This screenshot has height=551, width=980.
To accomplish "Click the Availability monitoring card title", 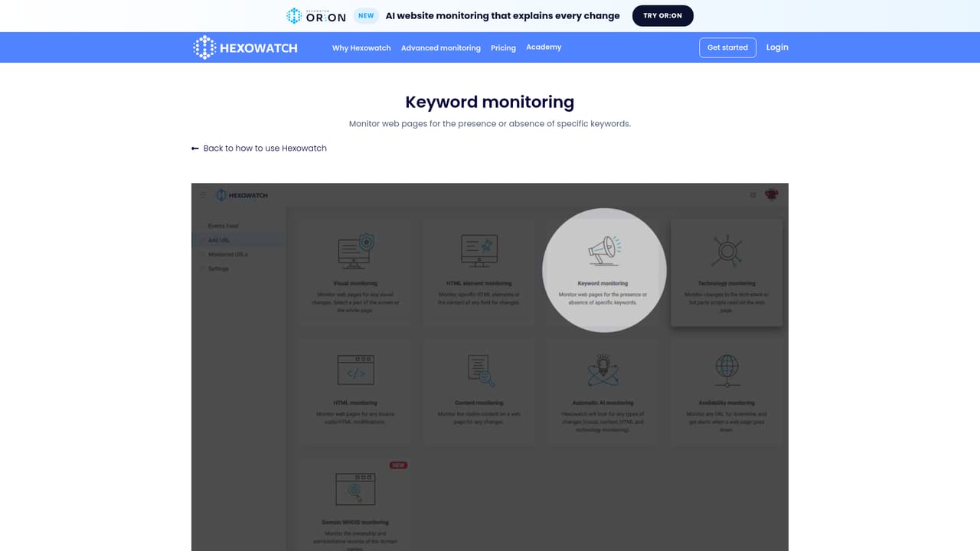I will (x=727, y=403).
